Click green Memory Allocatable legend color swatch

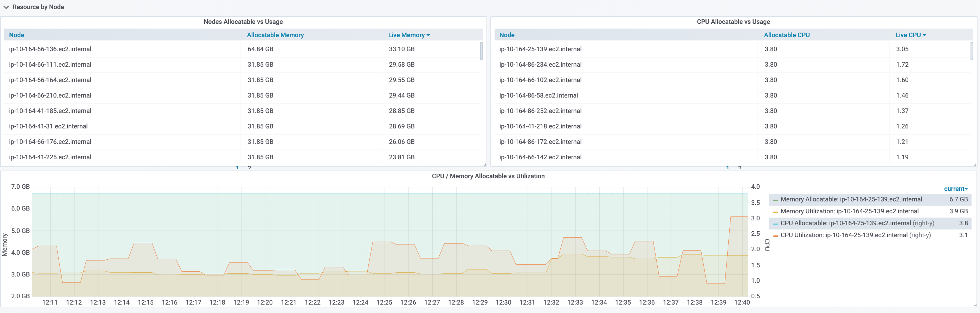click(775, 200)
